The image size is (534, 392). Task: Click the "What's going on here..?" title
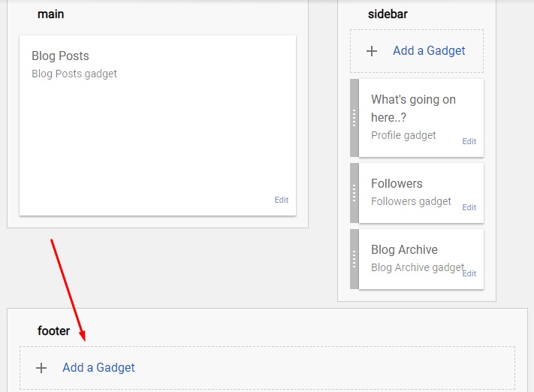(x=413, y=108)
